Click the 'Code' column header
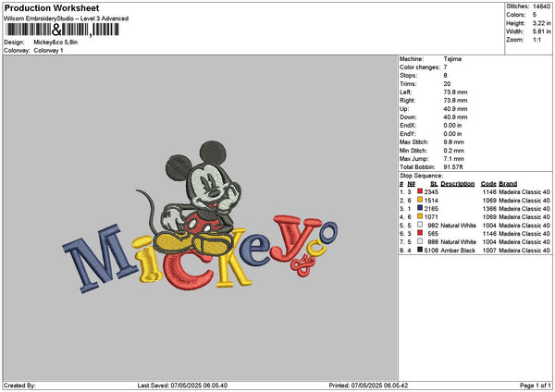 pyautogui.click(x=488, y=184)
